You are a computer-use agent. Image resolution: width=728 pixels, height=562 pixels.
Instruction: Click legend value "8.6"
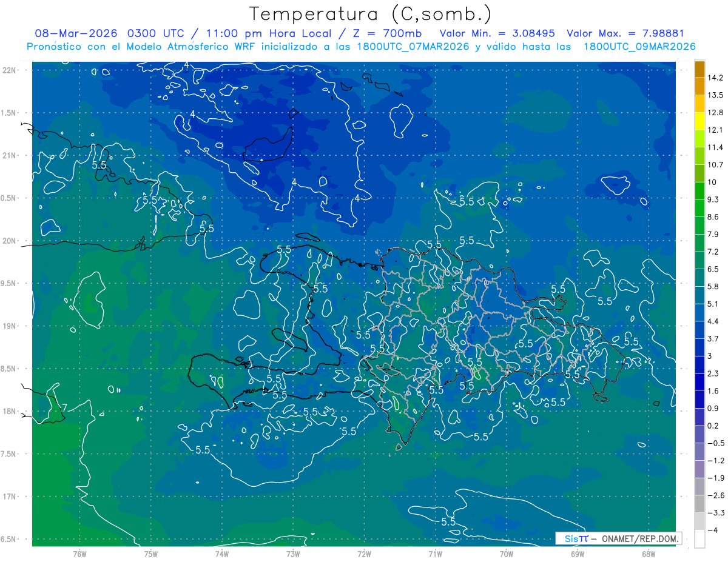pyautogui.click(x=714, y=217)
